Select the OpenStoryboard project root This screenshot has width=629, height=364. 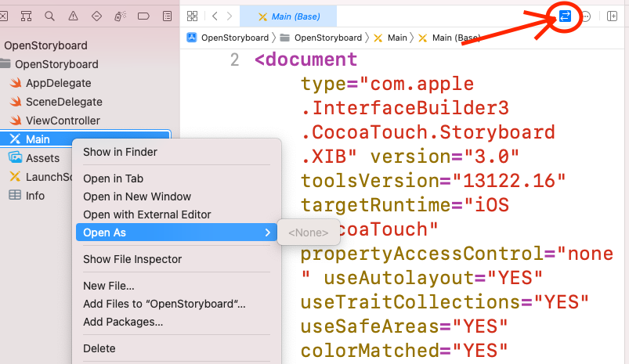pyautogui.click(x=45, y=45)
